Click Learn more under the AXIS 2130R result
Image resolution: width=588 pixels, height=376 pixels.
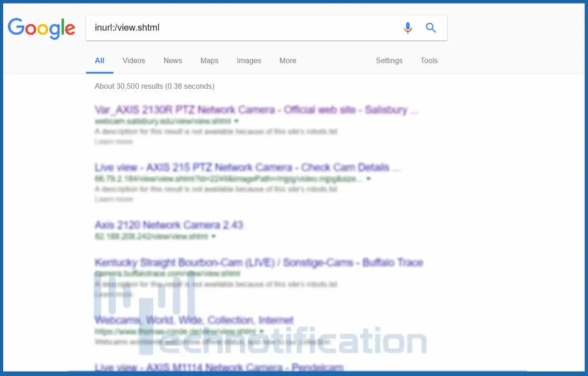[114, 142]
